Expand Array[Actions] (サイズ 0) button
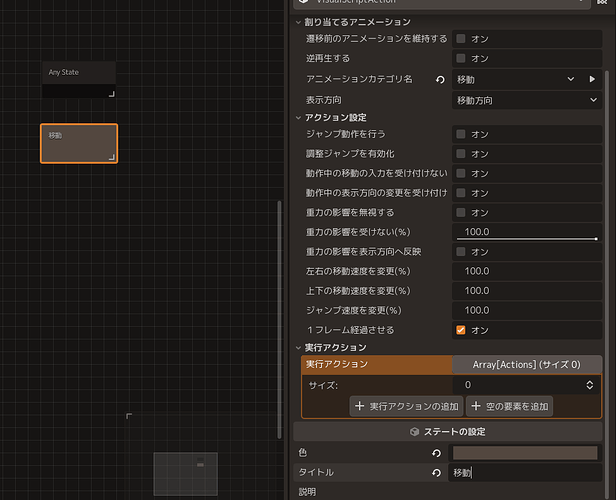The image size is (616, 500). click(527, 364)
